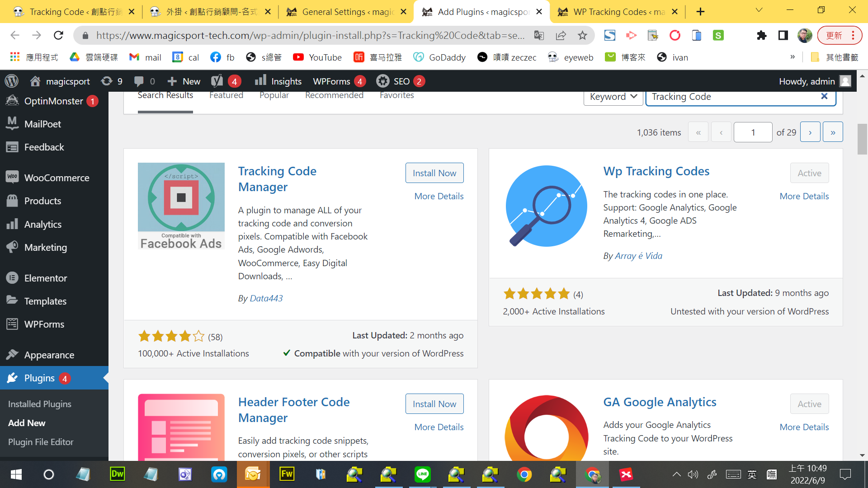Open Howdy, admin account menu
Screen dimensions: 868x488
(x=815, y=81)
